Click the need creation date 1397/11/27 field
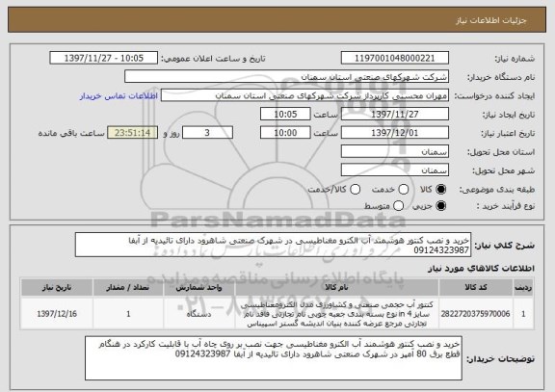555x392 pixels. pos(395,114)
